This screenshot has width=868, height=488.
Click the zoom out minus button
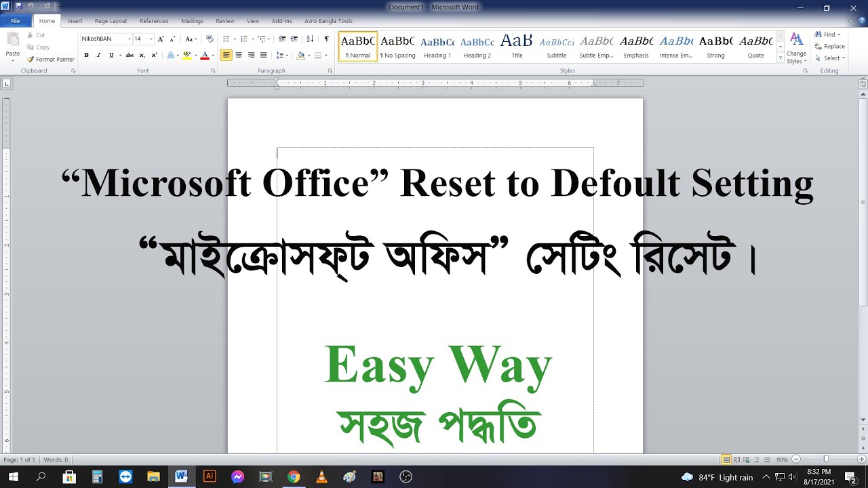tap(796, 460)
